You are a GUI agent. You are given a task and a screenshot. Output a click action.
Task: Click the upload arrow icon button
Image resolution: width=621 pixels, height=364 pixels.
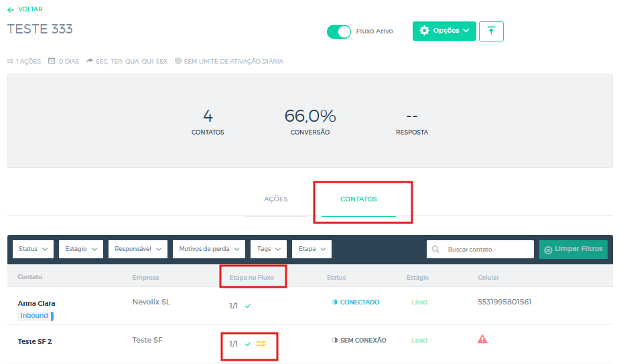(491, 31)
